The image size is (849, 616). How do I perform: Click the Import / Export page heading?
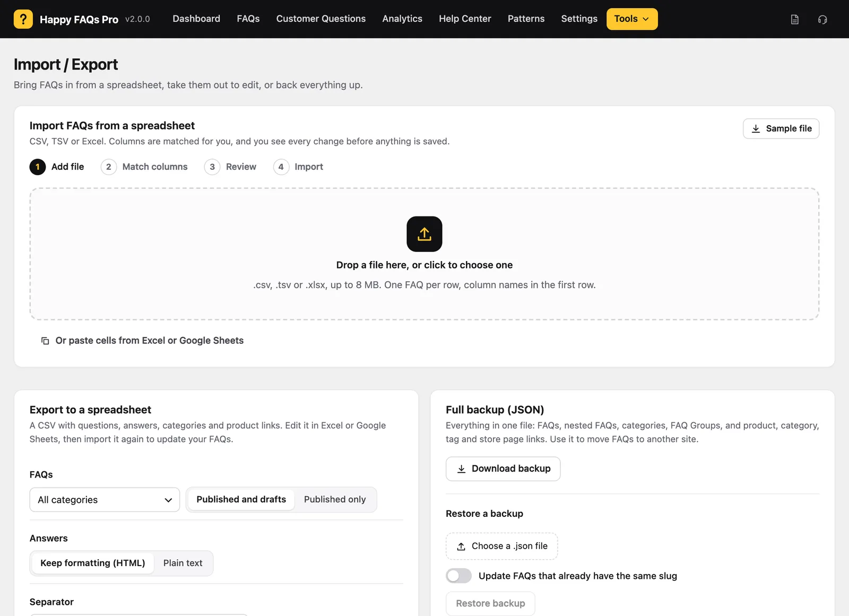[x=66, y=64]
